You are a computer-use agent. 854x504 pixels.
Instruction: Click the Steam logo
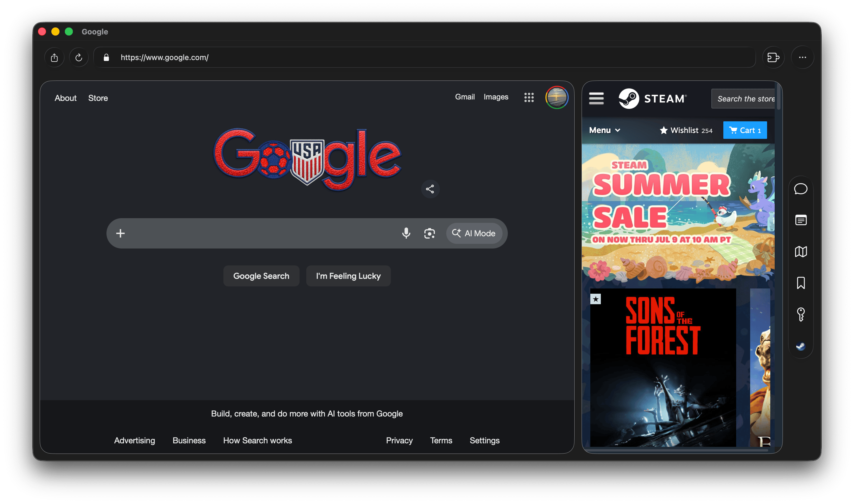coord(652,99)
